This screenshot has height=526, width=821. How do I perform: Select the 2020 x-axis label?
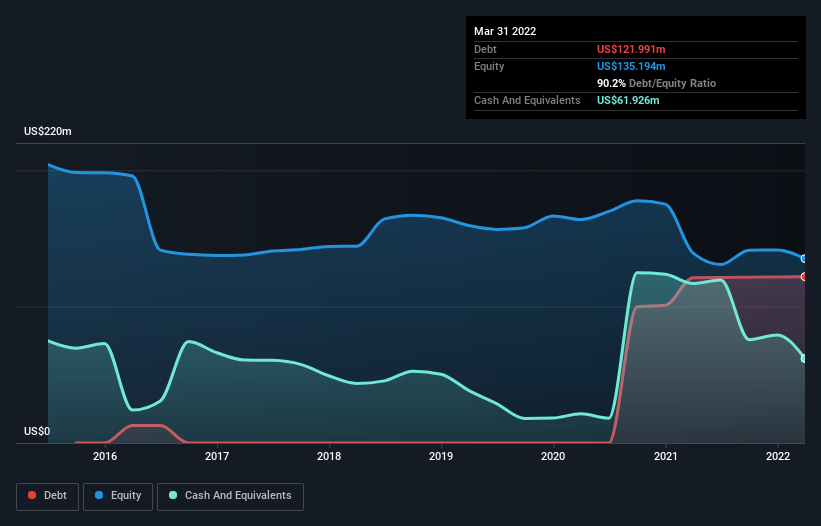pyautogui.click(x=553, y=456)
